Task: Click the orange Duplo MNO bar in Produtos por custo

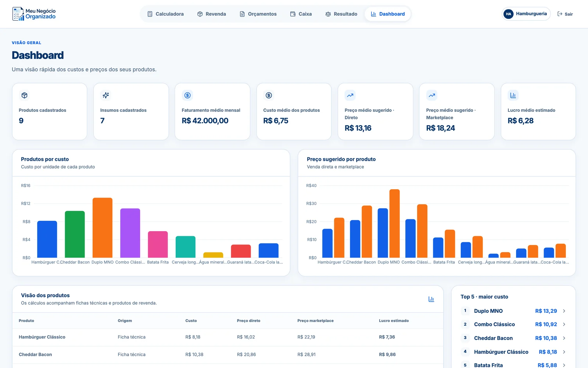Action: click(103, 228)
